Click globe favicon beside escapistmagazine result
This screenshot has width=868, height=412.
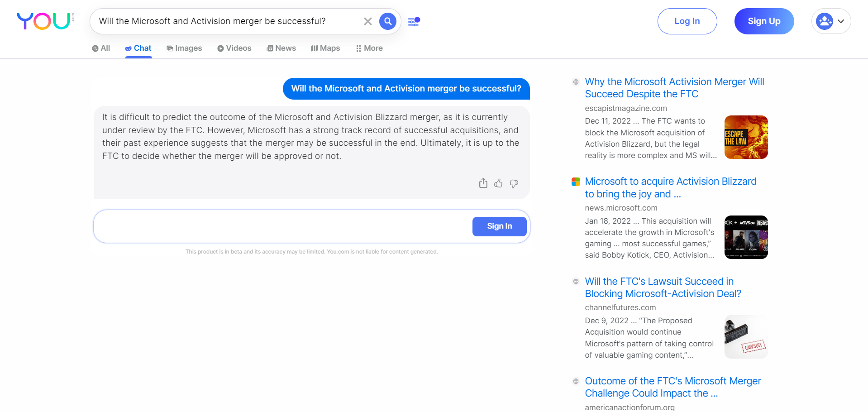point(576,82)
